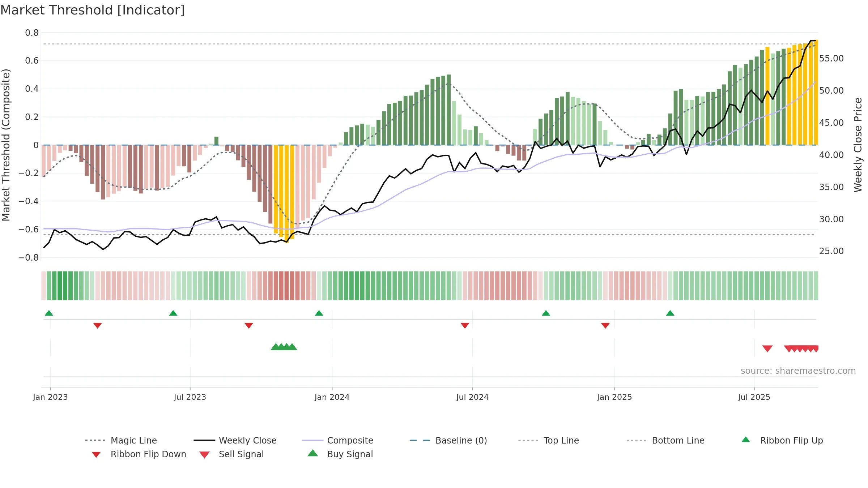Click the source: sharemaestro.com text

coord(798,371)
